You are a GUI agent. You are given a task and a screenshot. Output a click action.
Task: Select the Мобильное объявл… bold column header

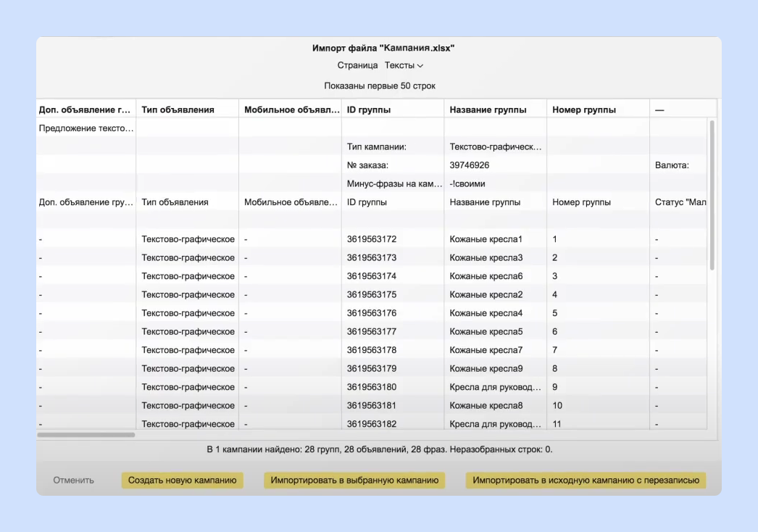click(x=291, y=109)
